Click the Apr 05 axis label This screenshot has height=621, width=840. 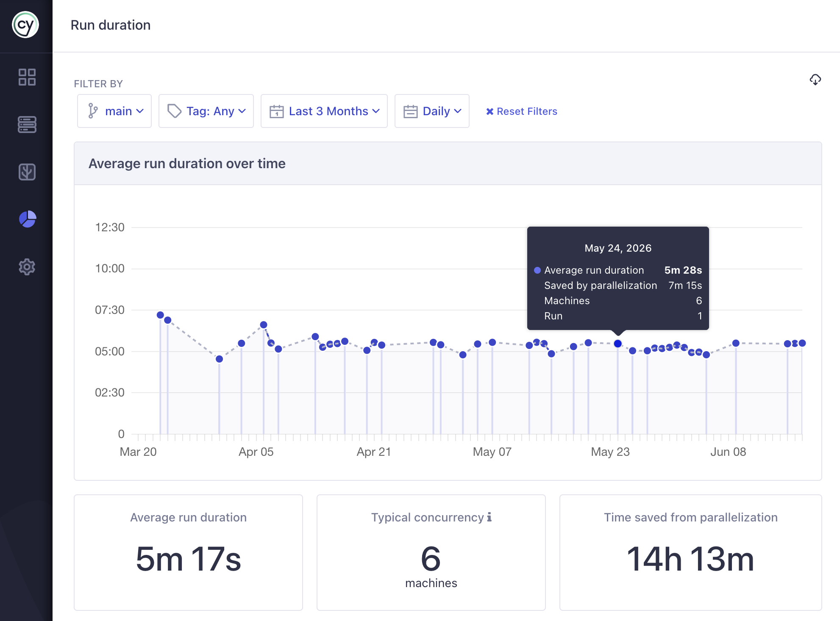point(256,452)
